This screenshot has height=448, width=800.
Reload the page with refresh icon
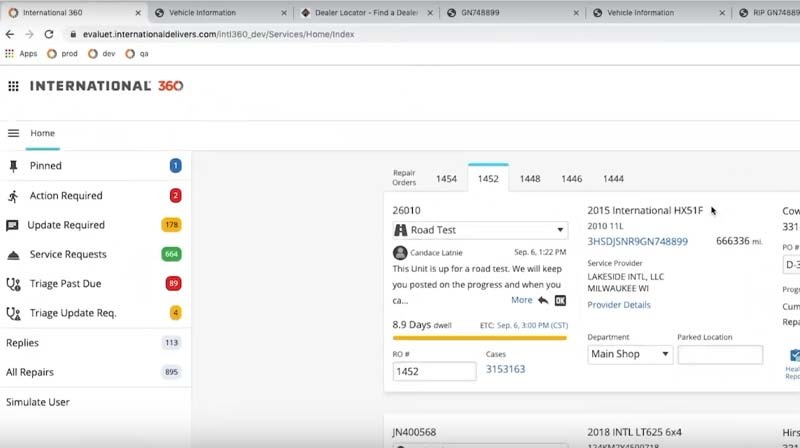click(49, 34)
